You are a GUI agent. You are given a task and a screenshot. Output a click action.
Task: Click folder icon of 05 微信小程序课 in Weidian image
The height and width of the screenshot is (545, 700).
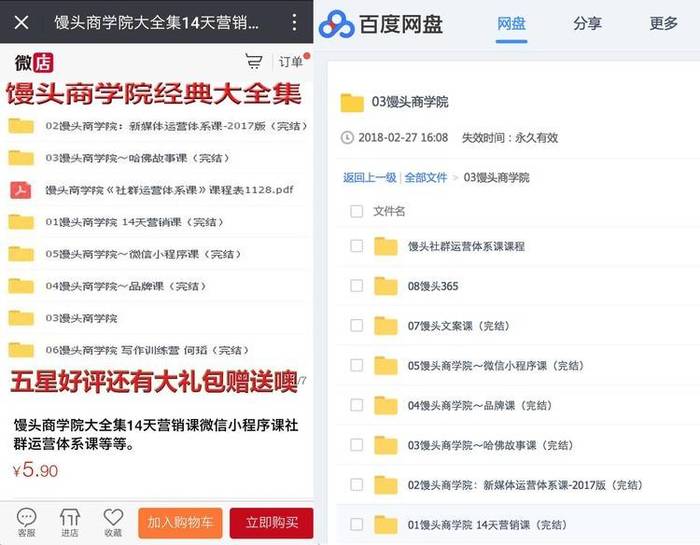(21, 254)
